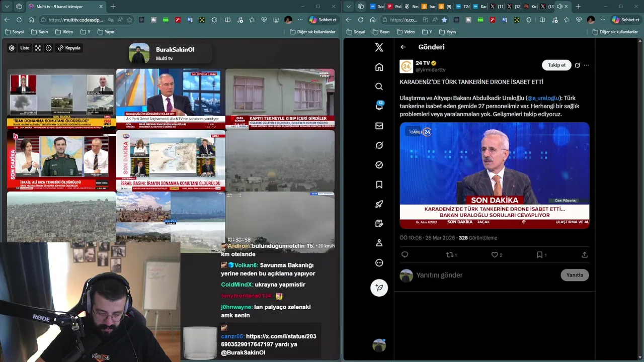Open X profile person icon
Screen dimensions: 644x362
[379, 243]
